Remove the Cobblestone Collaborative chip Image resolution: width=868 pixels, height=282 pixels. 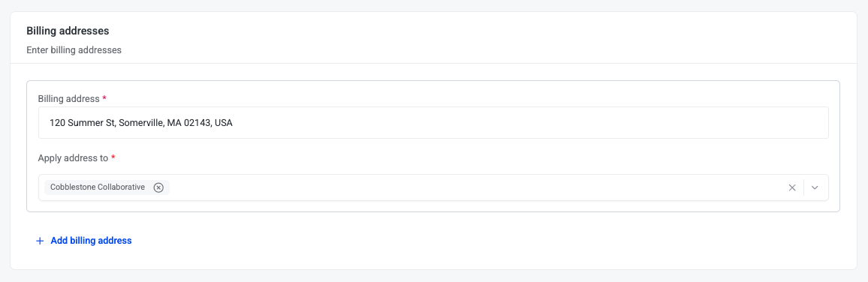[158, 187]
